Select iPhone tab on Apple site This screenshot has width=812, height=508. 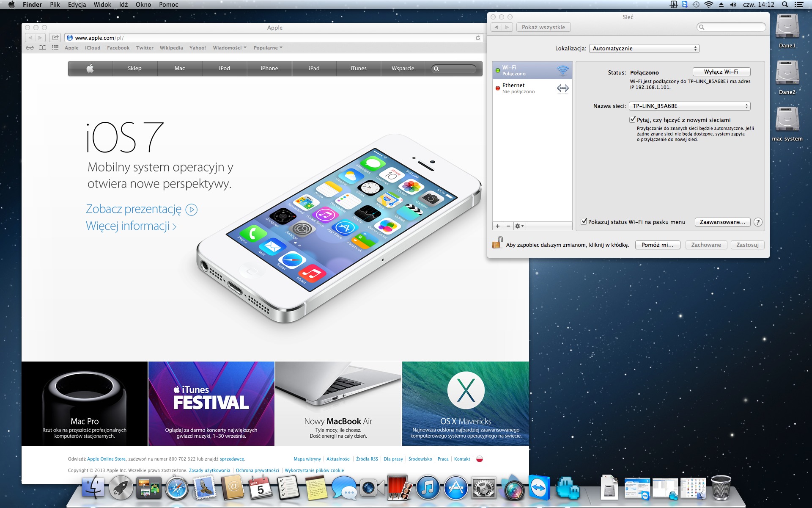[x=269, y=68]
